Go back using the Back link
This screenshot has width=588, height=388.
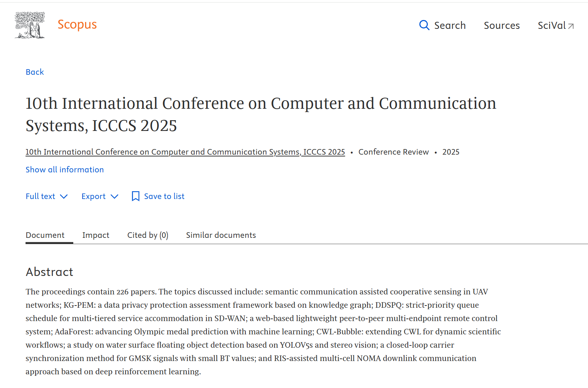click(35, 72)
